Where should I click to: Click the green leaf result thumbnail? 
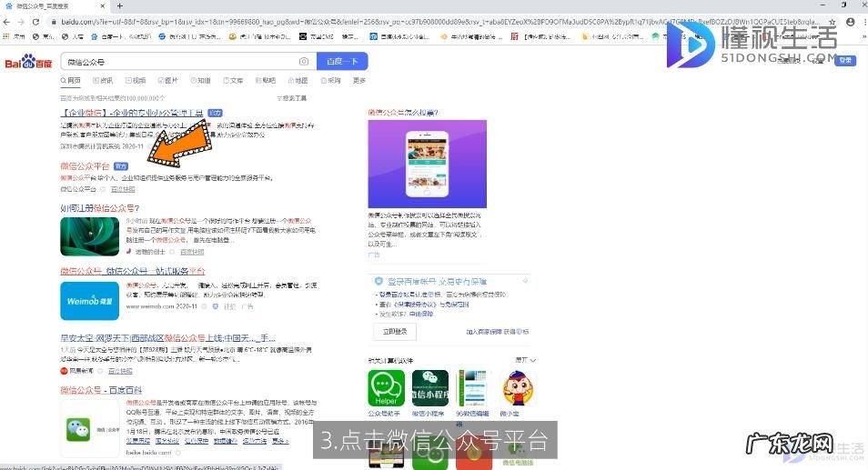coord(90,236)
